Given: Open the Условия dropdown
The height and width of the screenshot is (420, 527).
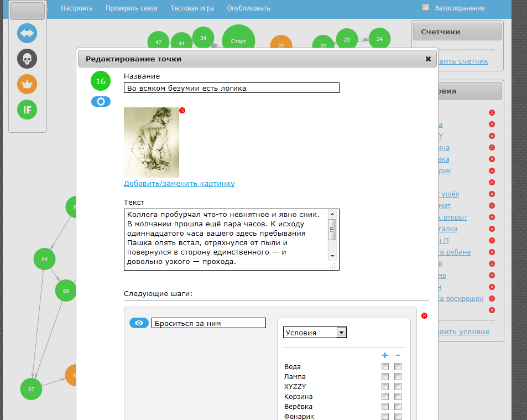Looking at the screenshot, I should pos(315,333).
